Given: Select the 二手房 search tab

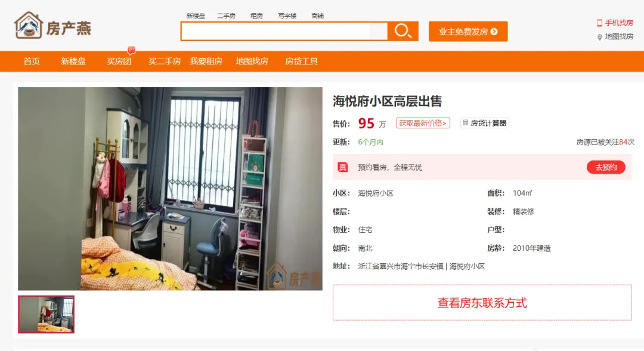Looking at the screenshot, I should point(227,16).
